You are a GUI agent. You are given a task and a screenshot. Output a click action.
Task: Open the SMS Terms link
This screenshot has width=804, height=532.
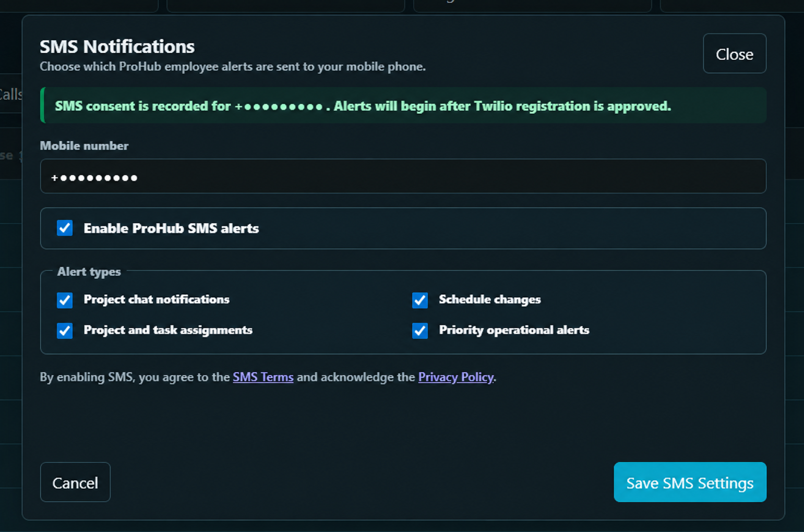click(x=263, y=377)
